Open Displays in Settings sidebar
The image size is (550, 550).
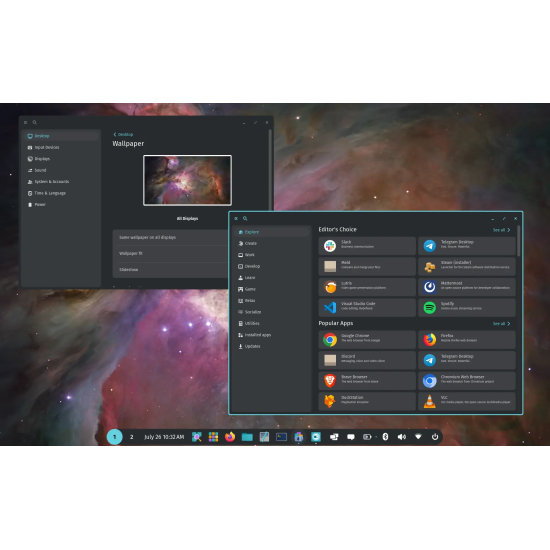[61, 159]
